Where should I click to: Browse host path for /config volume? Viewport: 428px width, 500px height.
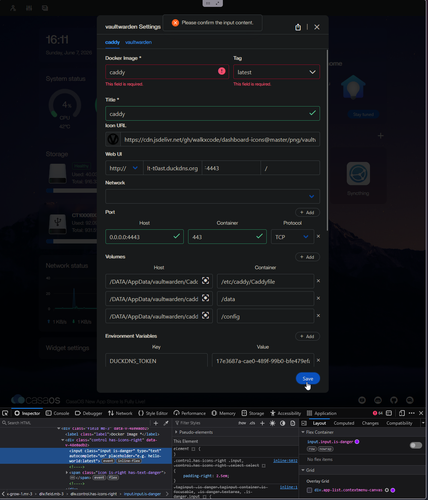(206, 315)
